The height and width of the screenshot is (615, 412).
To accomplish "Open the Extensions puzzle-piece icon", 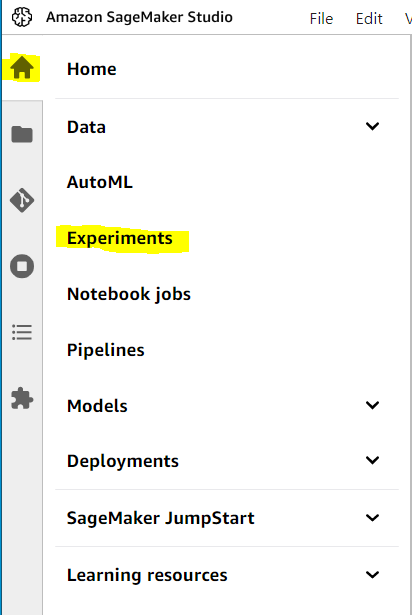I will (22, 398).
